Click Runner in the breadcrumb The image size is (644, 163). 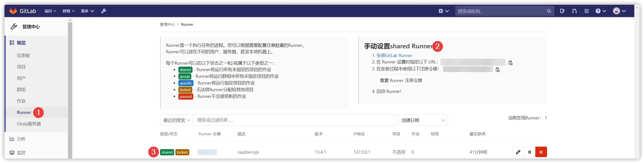(187, 25)
